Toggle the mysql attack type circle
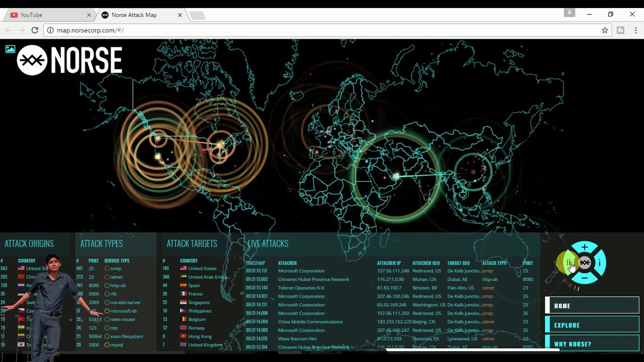The height and width of the screenshot is (362, 644). [107, 345]
